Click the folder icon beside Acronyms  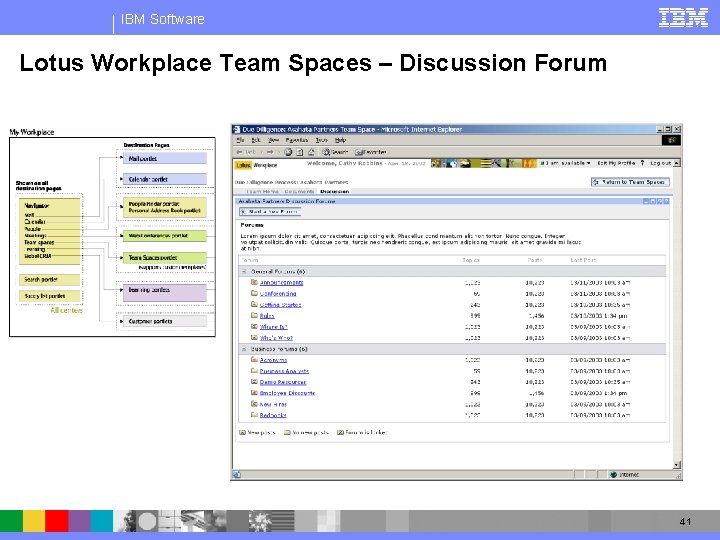click(254, 360)
